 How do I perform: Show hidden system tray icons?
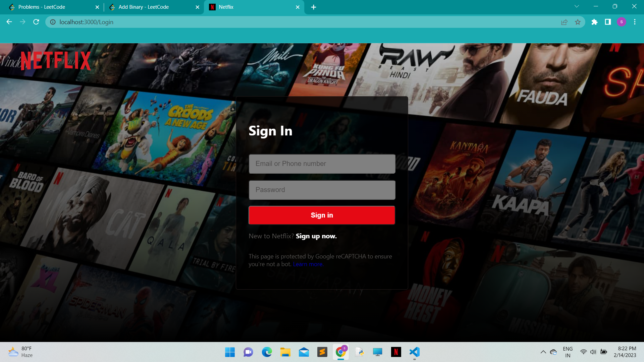543,352
